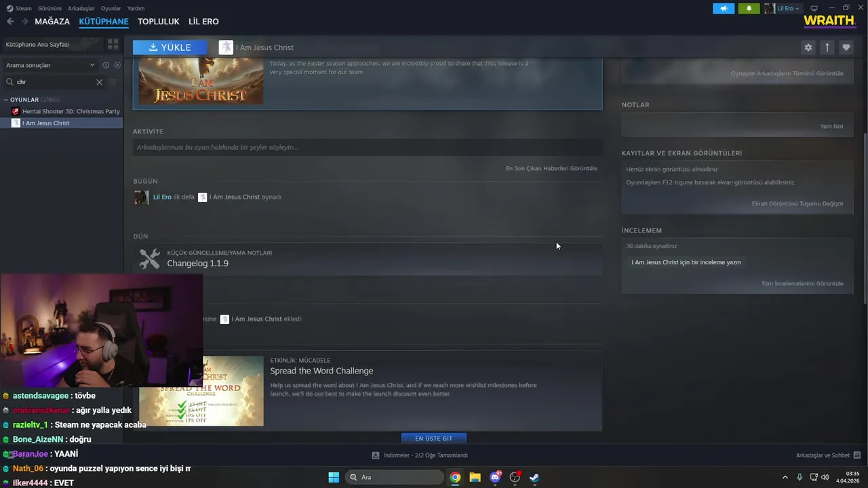Click the Changelog wrench tools icon
The width and height of the screenshot is (868, 488).
tap(149, 258)
